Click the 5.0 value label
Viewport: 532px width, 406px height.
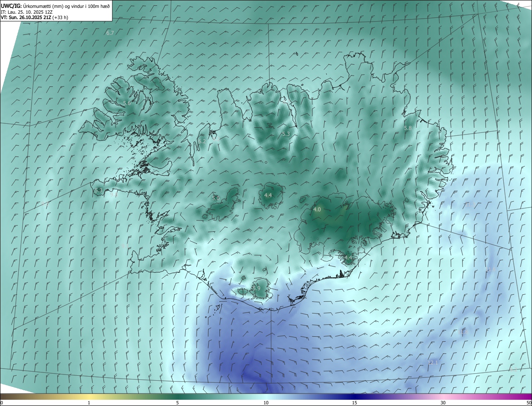(216, 198)
